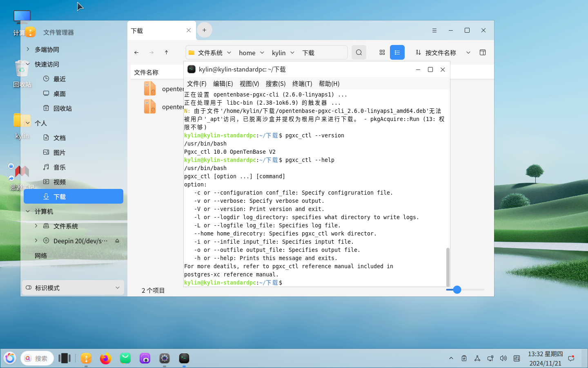The image size is (588, 368).
Task: Open the home breadcrumb dropdown arrow
Action: click(x=262, y=53)
